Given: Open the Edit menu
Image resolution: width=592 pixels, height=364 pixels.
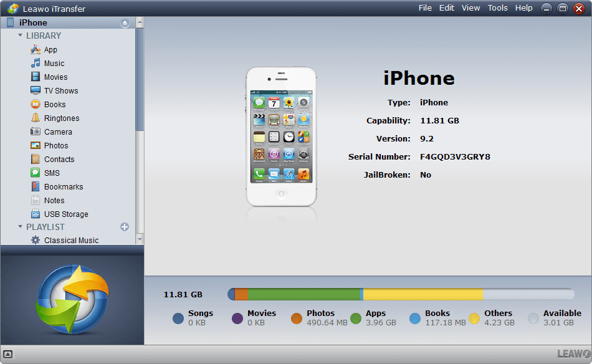Looking at the screenshot, I should 447,8.
